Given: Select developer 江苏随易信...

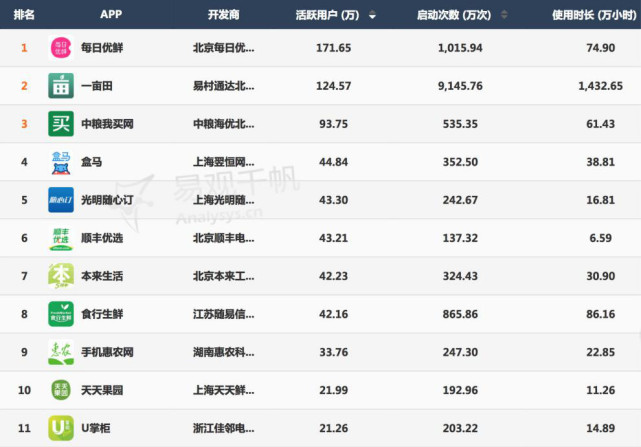Looking at the screenshot, I should 224,314.
